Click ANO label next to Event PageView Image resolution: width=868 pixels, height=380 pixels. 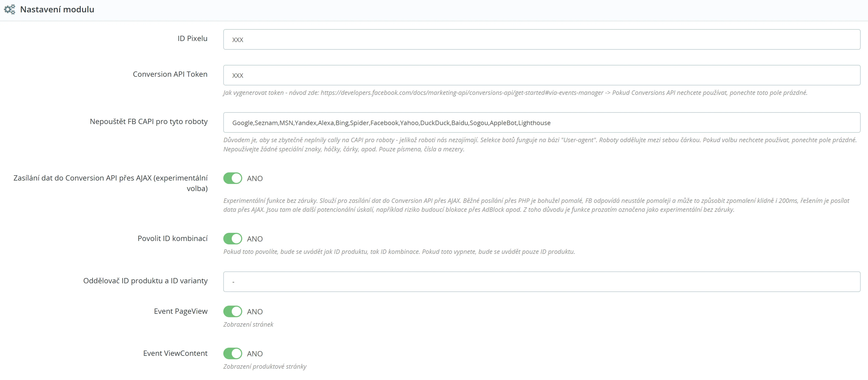(255, 312)
